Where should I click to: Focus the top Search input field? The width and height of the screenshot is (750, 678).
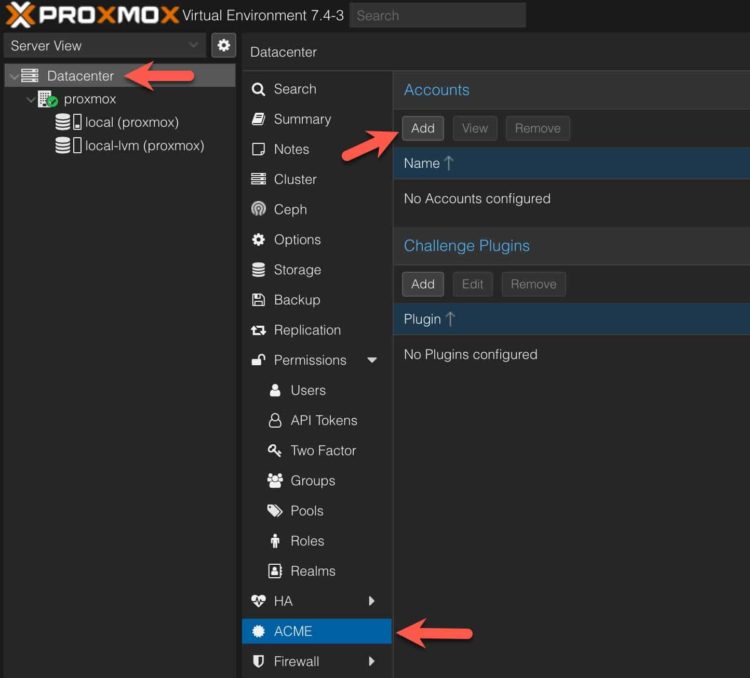(437, 15)
